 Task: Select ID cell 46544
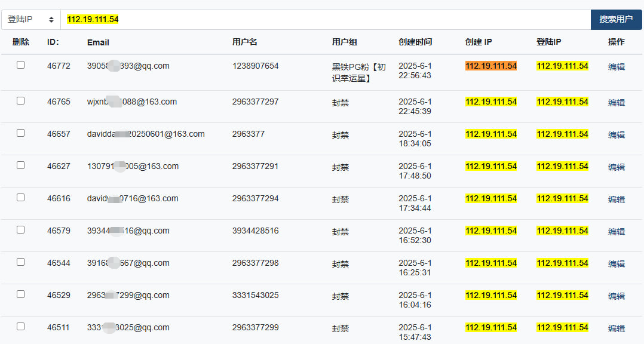point(59,263)
